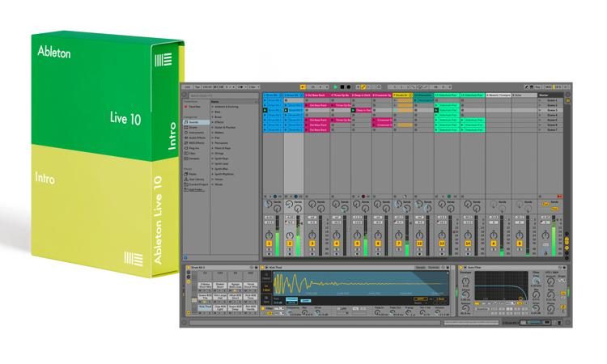Screen dimensions: 607x364
Task: Click the Kick Thud waveform display
Action: coord(361,284)
